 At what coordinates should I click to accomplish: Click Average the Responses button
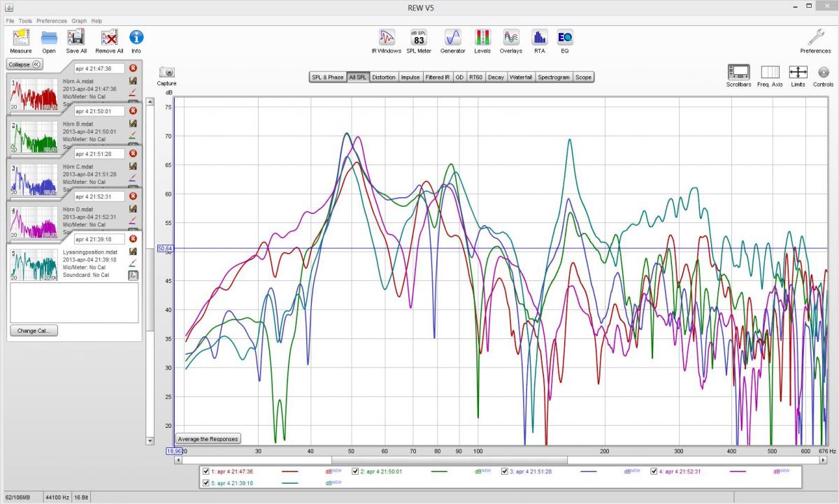point(208,439)
